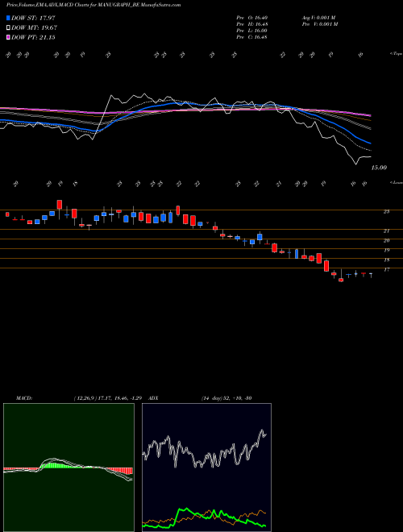Open the green MACD histogram chart
The height and width of the screenshot is (532, 403).
coord(69,468)
